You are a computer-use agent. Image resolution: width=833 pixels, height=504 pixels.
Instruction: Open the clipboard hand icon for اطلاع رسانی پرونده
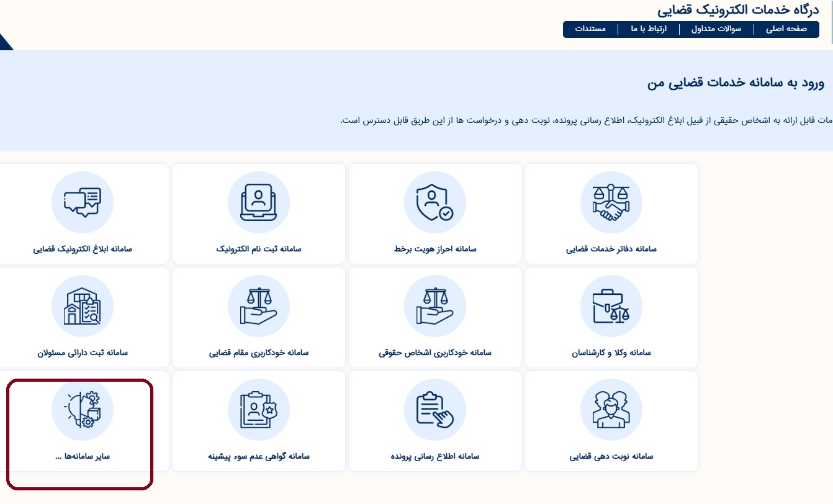coord(435,410)
